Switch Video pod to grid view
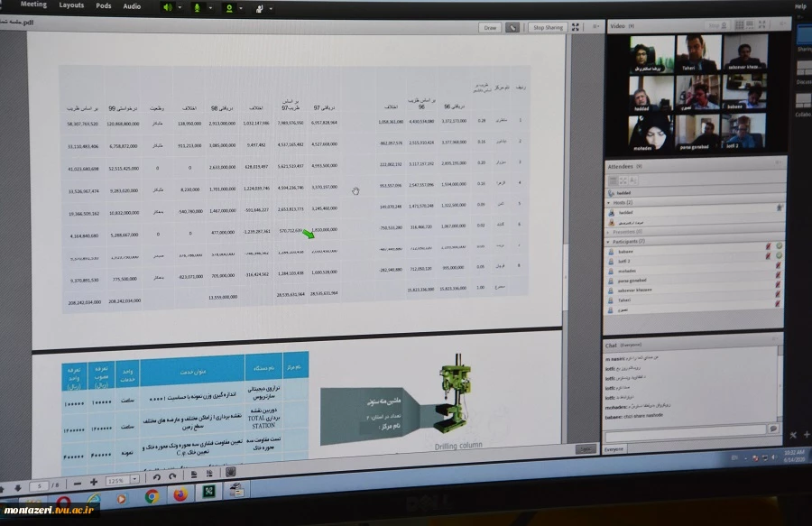This screenshot has width=812, height=526. (x=740, y=25)
